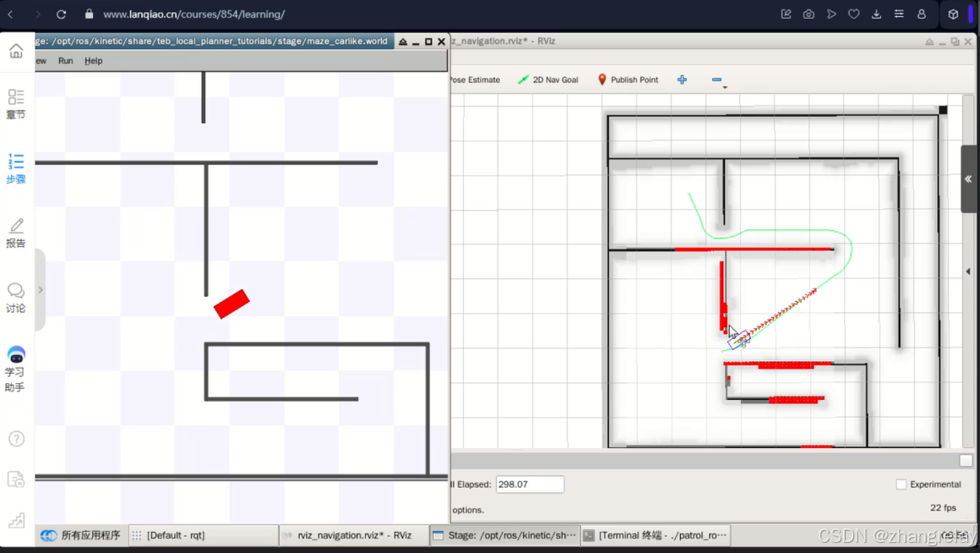Switch to [Default - rqt] taskbar window
980x553 pixels.
coord(204,535)
